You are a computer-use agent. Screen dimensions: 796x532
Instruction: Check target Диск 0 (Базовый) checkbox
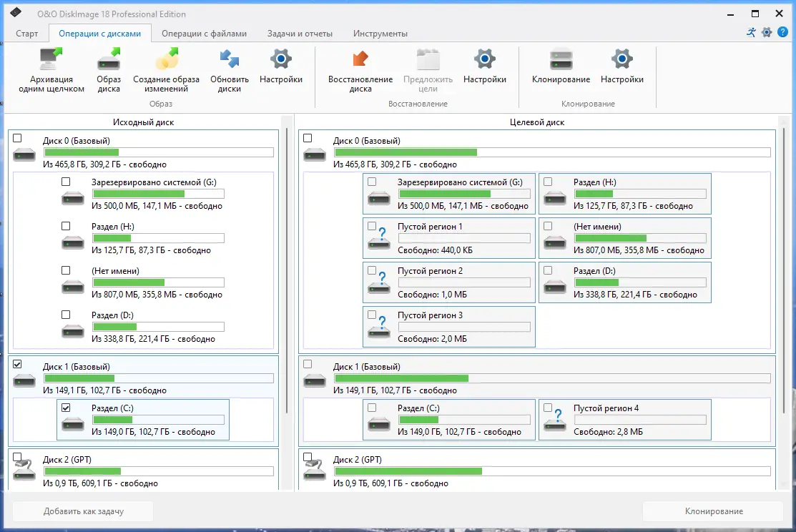(308, 138)
